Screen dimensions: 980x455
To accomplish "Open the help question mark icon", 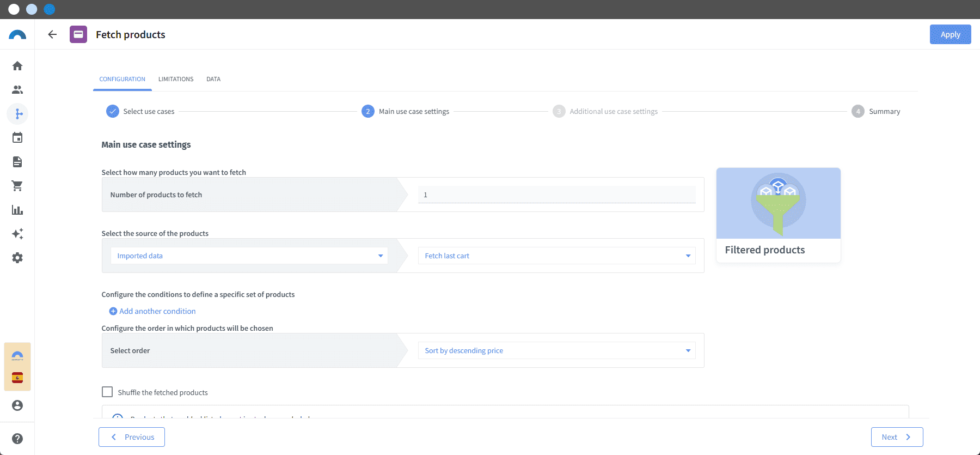I will [x=17, y=439].
